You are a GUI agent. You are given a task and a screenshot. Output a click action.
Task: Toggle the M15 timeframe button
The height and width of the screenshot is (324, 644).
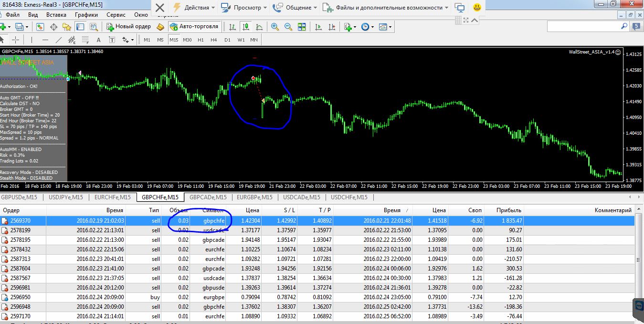pos(174,40)
